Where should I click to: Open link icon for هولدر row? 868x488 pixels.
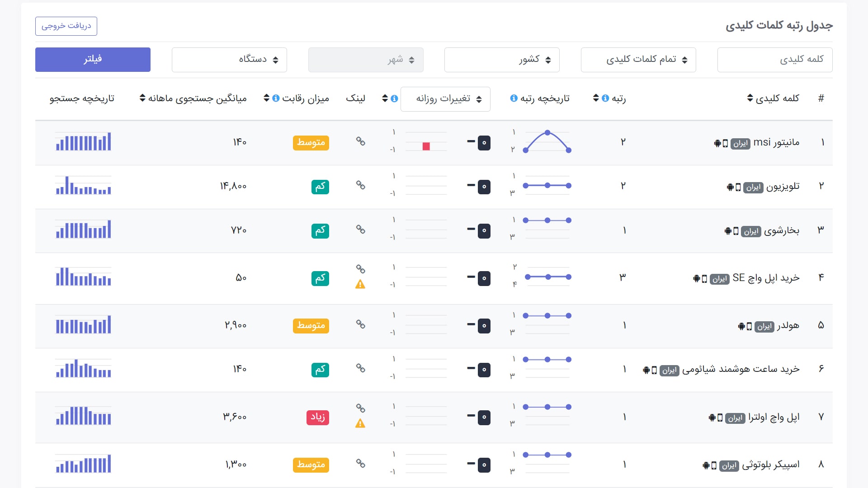click(x=360, y=324)
